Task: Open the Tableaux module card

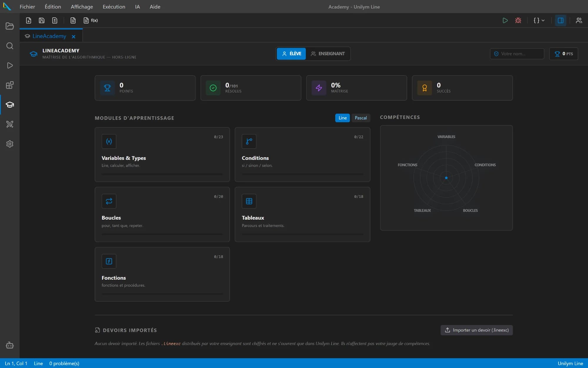Action: click(302, 214)
